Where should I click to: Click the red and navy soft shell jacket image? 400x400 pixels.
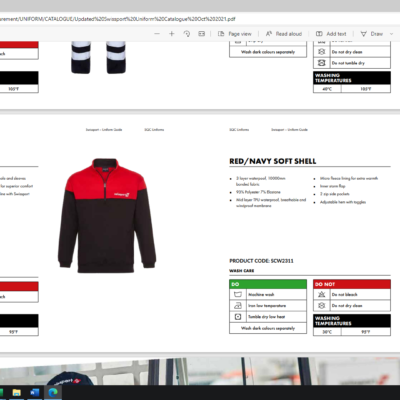pyautogui.click(x=107, y=216)
